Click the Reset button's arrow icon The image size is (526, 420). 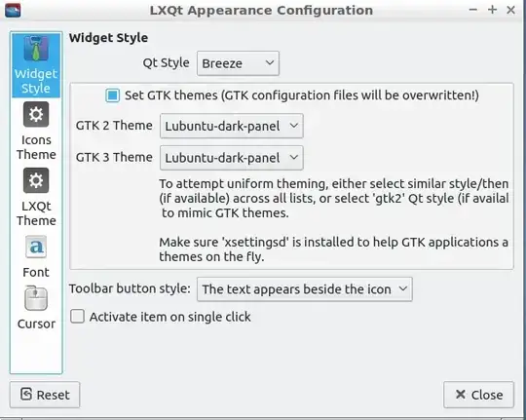26,394
